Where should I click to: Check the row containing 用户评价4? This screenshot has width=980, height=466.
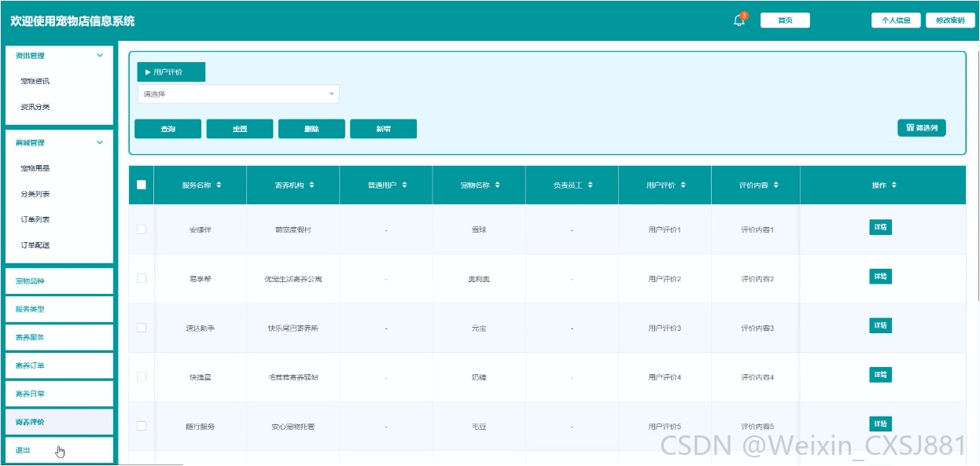142,377
